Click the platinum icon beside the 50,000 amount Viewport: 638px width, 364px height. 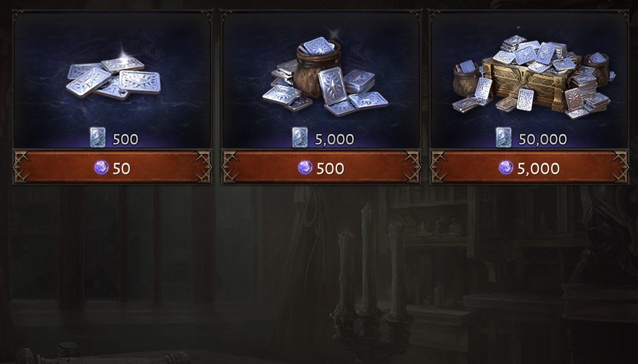[504, 137]
